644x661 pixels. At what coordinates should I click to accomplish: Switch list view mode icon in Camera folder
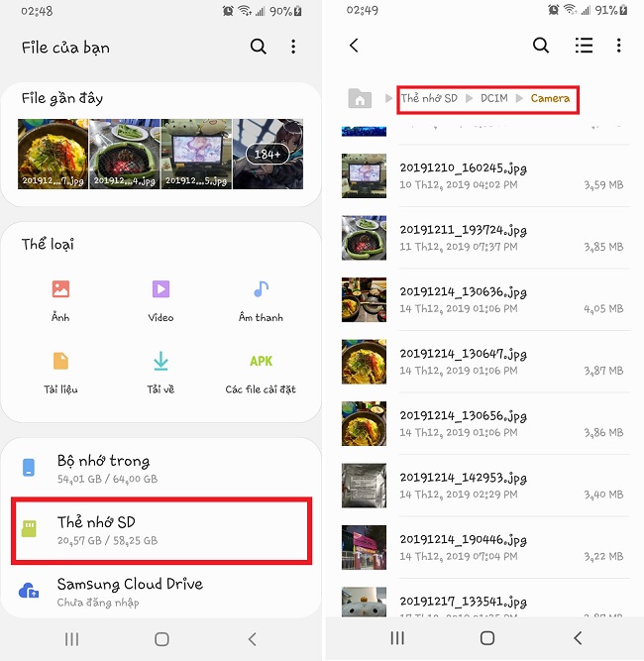tap(584, 46)
